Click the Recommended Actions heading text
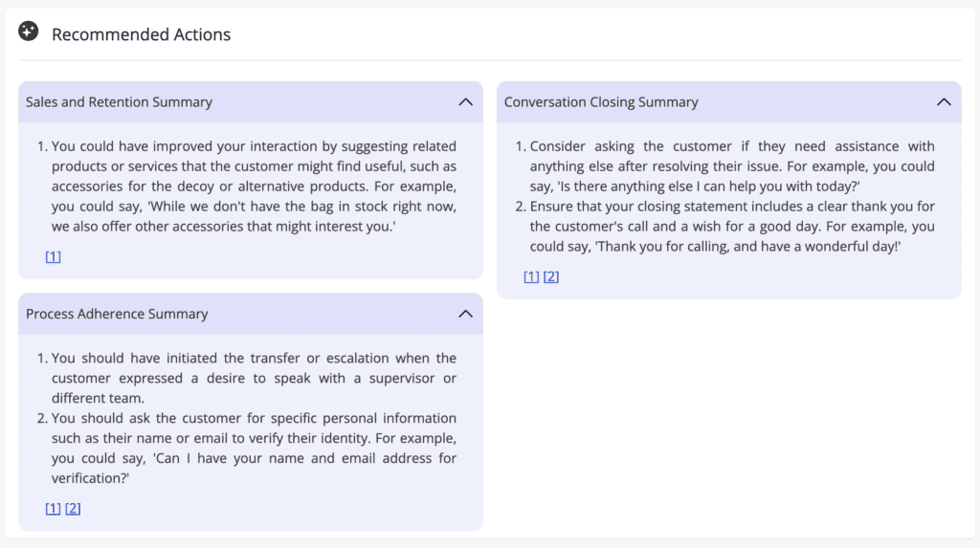 (x=142, y=34)
